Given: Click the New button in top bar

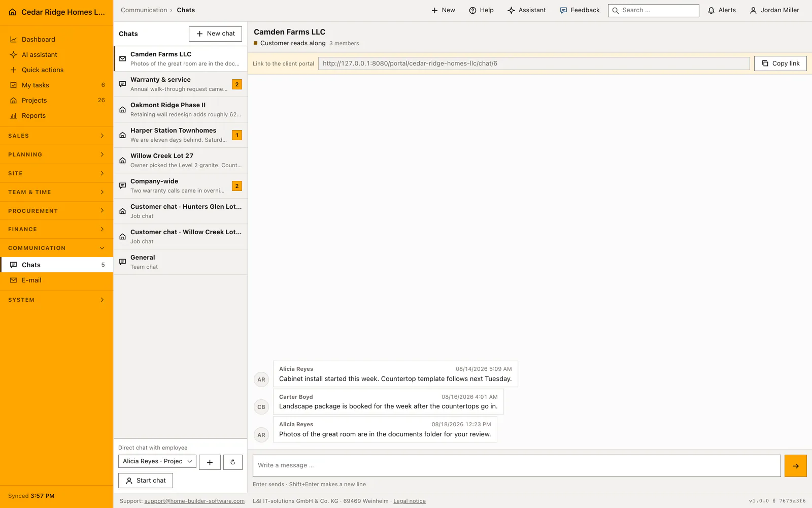Looking at the screenshot, I should click(443, 10).
